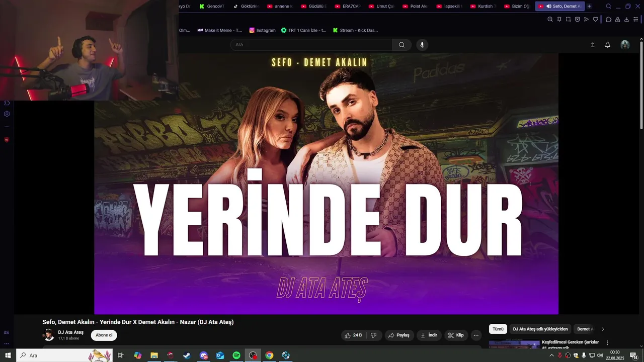The image size is (644, 362).
Task: Click the YouTube create upload icon
Action: 593,45
